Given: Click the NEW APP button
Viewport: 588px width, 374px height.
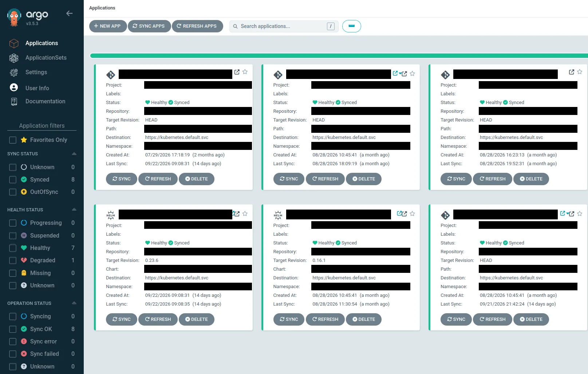Looking at the screenshot, I should [108, 26].
